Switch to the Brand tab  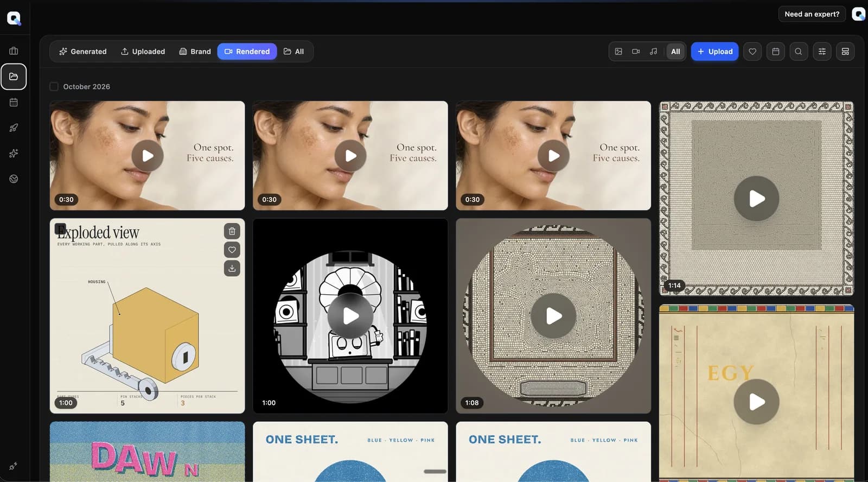[195, 52]
